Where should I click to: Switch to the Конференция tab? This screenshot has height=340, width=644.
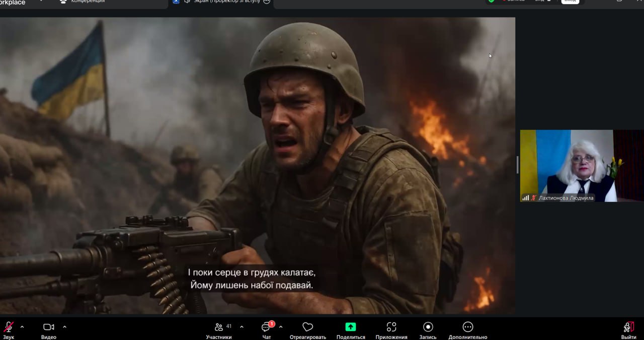click(88, 2)
